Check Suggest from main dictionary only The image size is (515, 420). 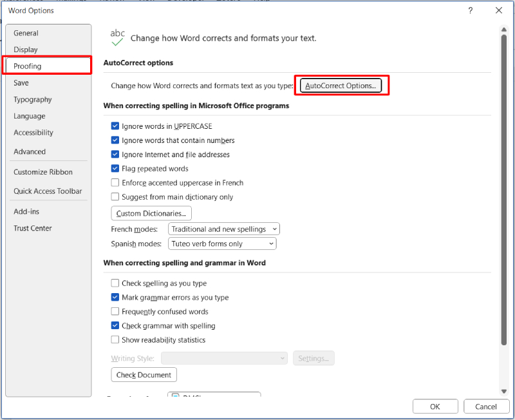pyautogui.click(x=115, y=196)
